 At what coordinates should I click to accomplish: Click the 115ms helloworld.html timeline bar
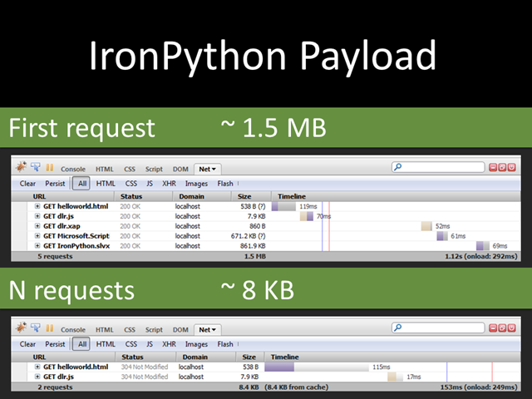pyautogui.click(x=317, y=367)
